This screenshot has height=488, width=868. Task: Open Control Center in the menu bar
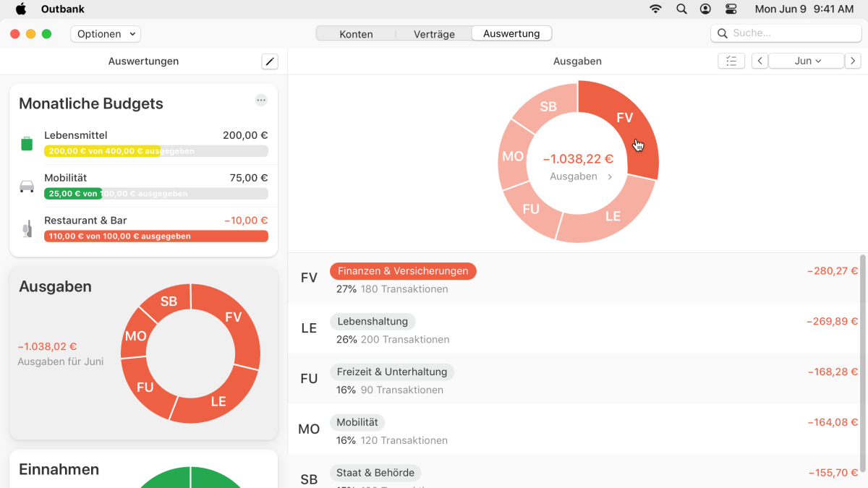pyautogui.click(x=731, y=9)
